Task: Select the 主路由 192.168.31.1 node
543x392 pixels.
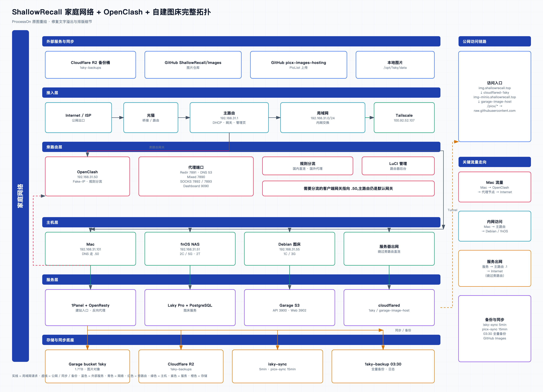Action: 229,117
